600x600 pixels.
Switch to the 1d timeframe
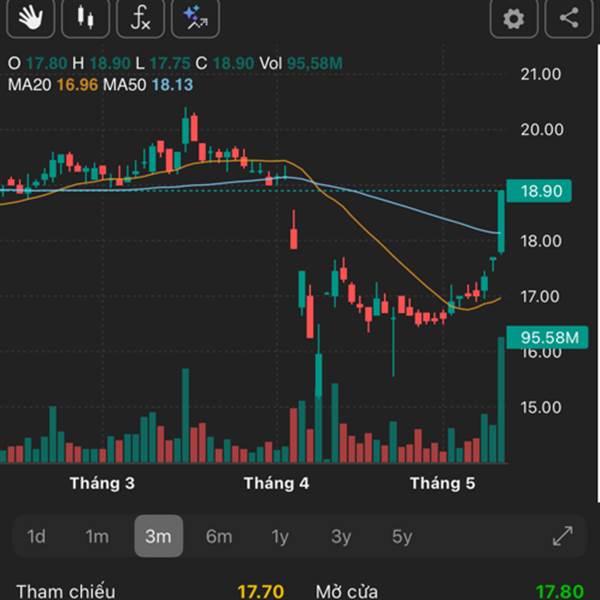[x=36, y=536]
